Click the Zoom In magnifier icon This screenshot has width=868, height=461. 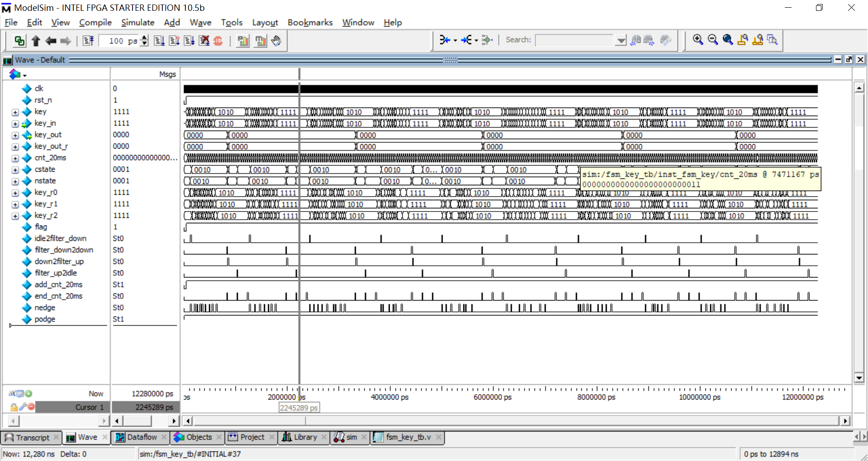click(698, 40)
